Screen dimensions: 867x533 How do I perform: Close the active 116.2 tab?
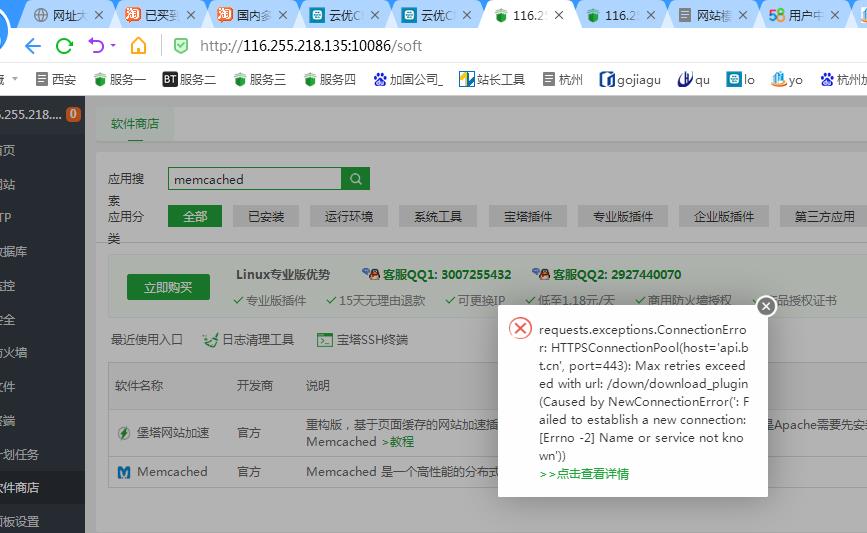point(559,15)
